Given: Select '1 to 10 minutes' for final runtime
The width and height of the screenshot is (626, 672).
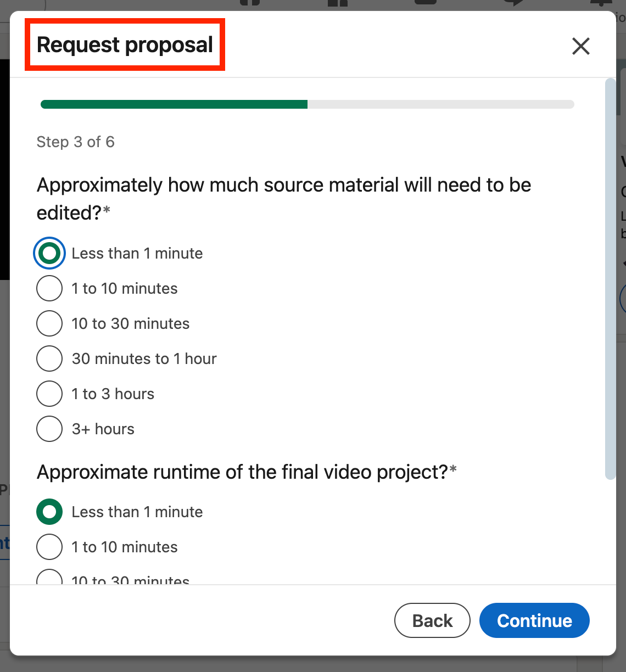Looking at the screenshot, I should tap(49, 547).
